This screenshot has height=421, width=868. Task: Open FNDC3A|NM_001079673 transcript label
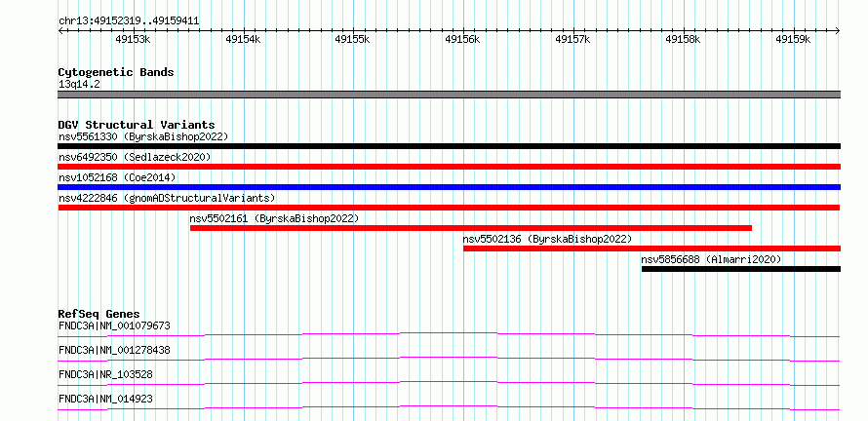114,325
